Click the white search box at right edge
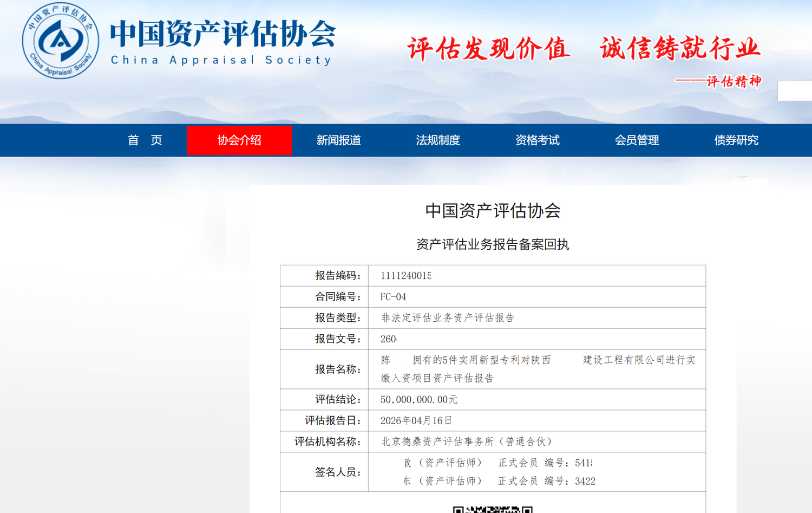Viewport: 812px width, 513px height. tap(795, 91)
